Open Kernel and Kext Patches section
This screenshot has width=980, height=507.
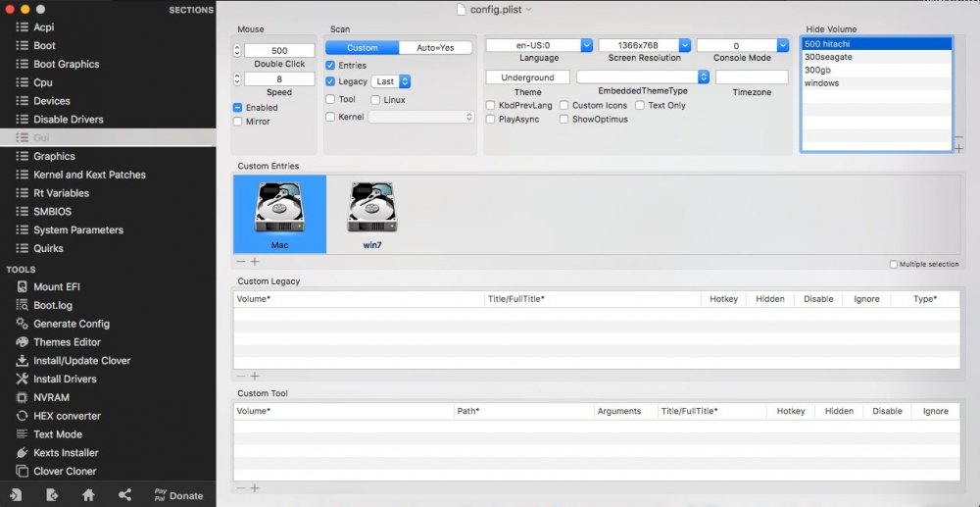click(89, 175)
